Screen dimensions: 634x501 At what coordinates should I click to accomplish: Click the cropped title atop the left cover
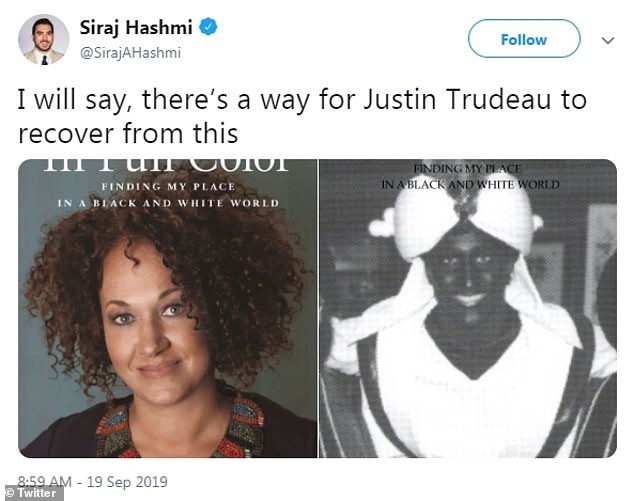pos(166,165)
